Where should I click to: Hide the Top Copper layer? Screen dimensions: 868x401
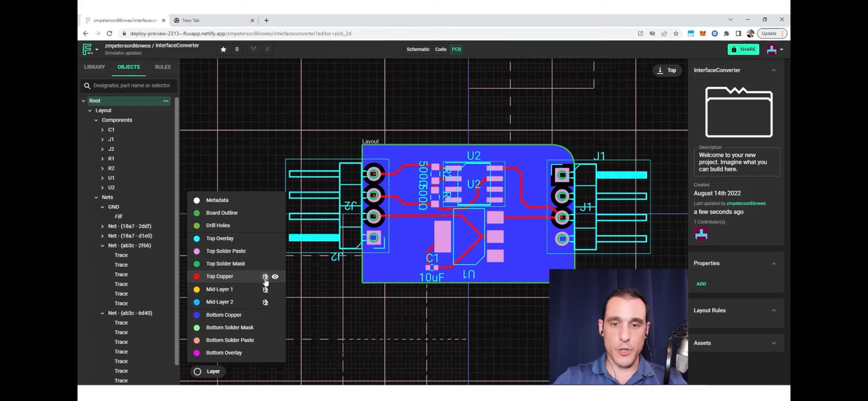(x=265, y=276)
